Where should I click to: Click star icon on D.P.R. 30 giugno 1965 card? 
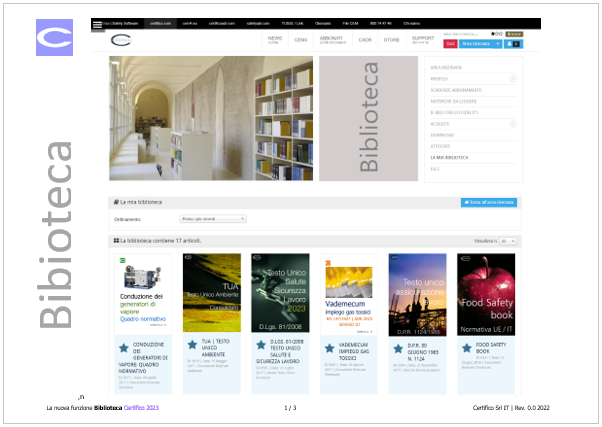pyautogui.click(x=398, y=349)
